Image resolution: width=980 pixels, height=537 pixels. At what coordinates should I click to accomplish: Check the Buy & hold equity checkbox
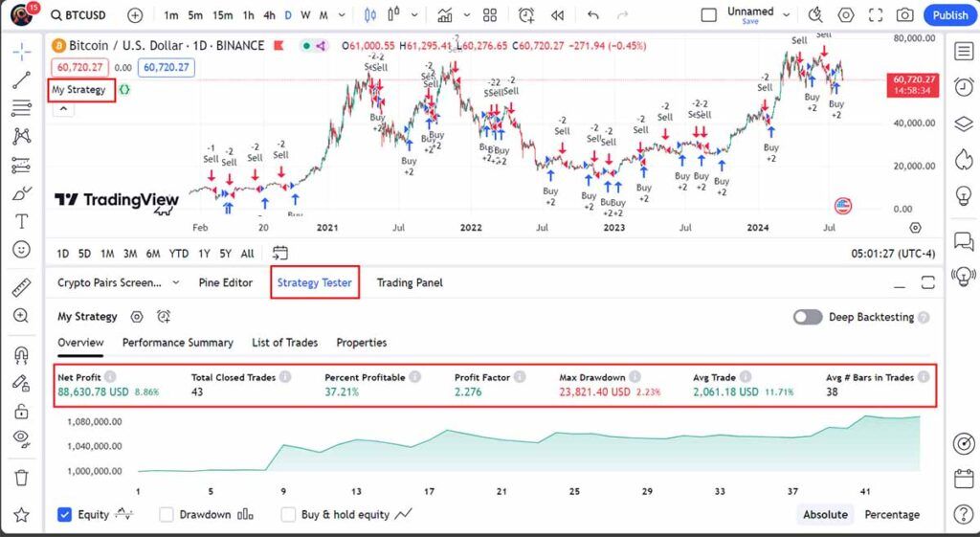pos(288,514)
